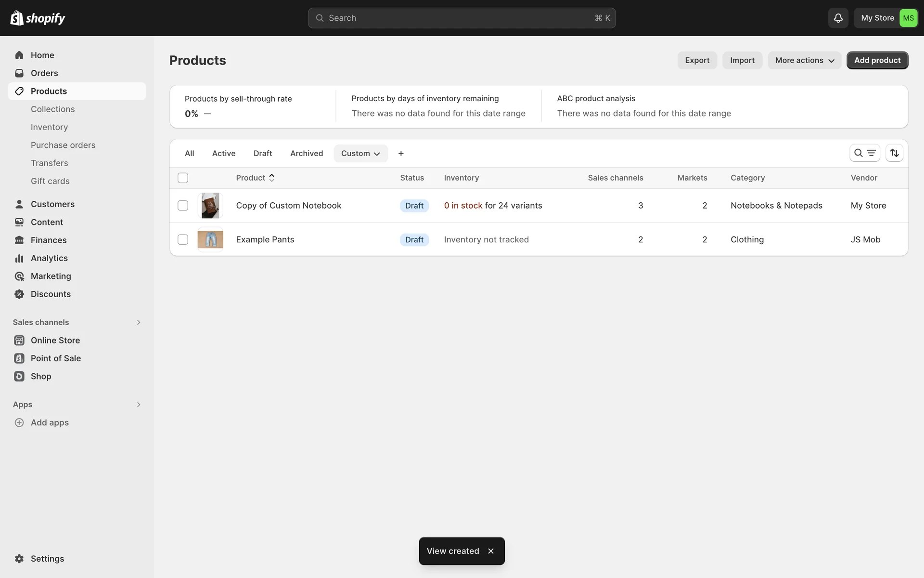Open Discounts section
This screenshot has width=924, height=578.
coord(51,294)
